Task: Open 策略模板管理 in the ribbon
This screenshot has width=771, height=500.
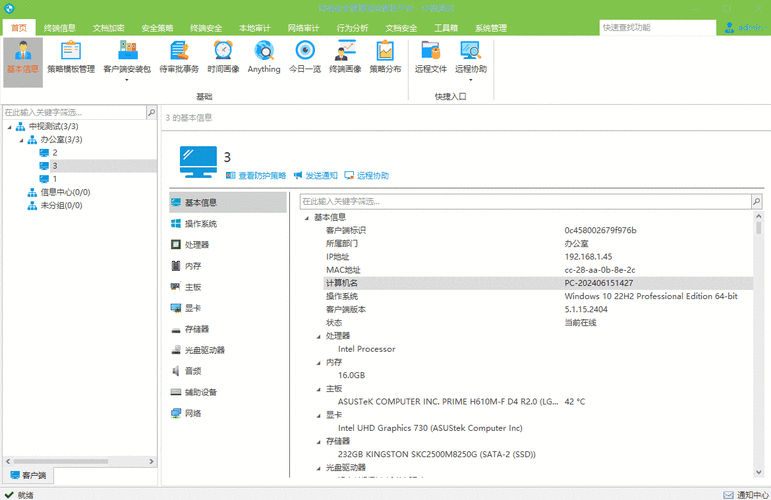Action: [x=71, y=58]
